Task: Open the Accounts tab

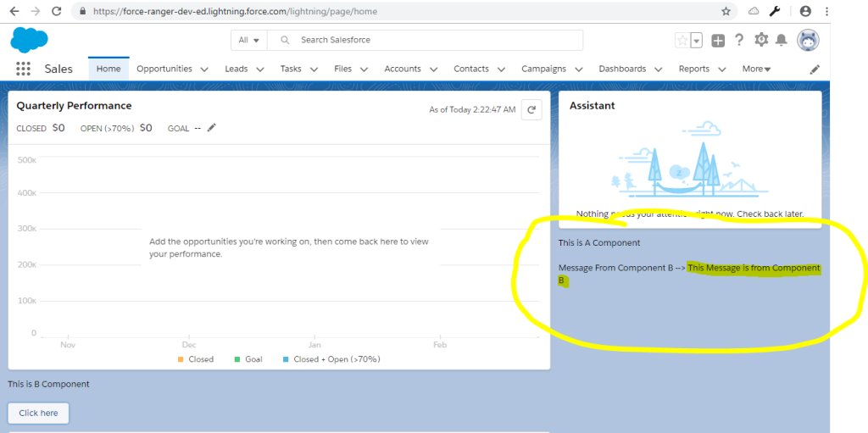Action: [x=403, y=69]
